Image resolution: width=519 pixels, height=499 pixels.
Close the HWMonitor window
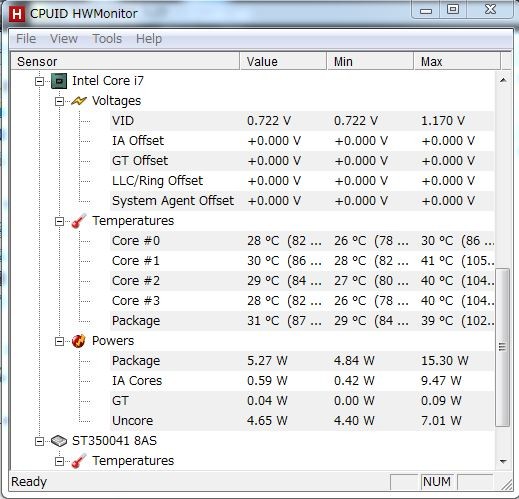[490, 10]
